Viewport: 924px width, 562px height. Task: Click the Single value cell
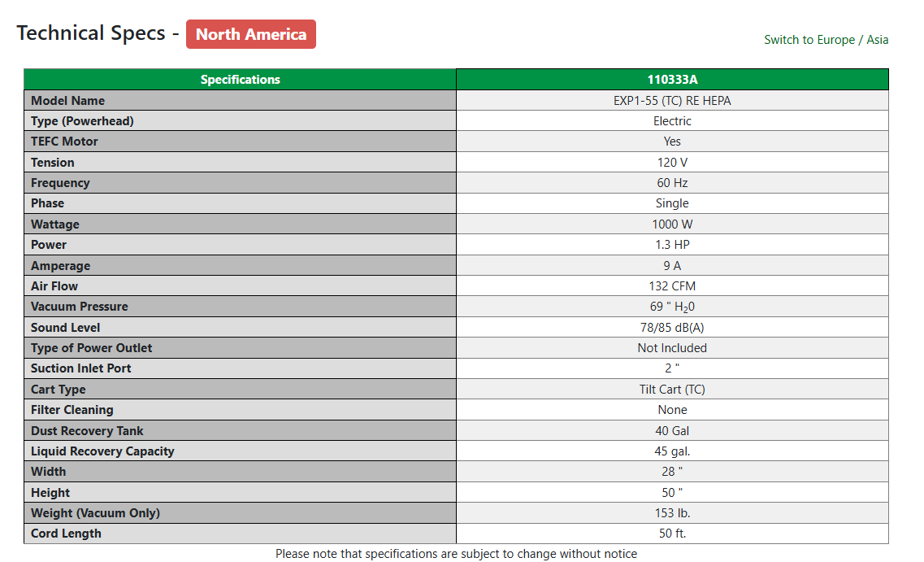(672, 203)
